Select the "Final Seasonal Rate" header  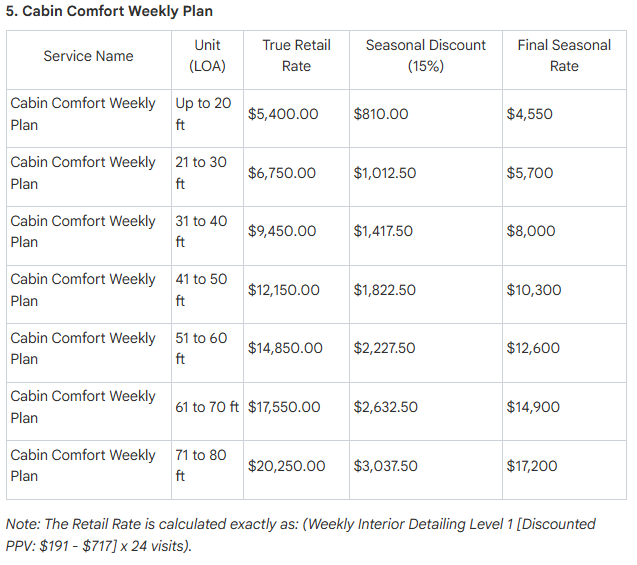tap(564, 56)
